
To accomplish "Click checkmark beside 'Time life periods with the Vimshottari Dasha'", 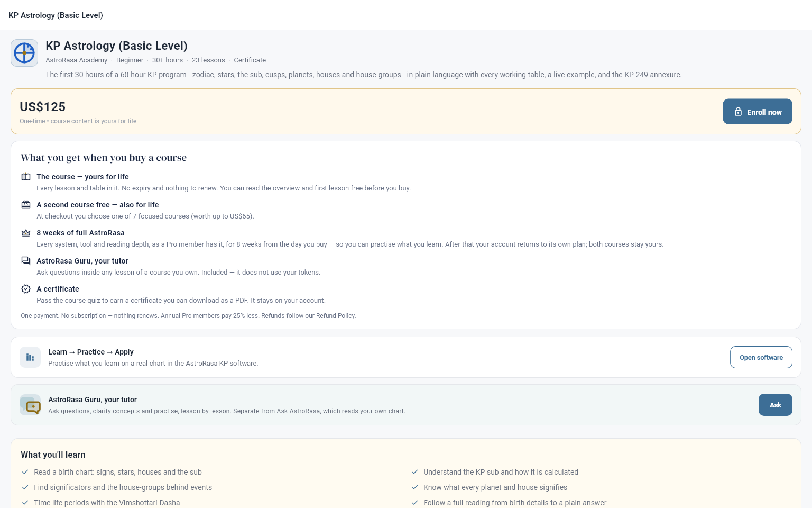I will pos(25,503).
